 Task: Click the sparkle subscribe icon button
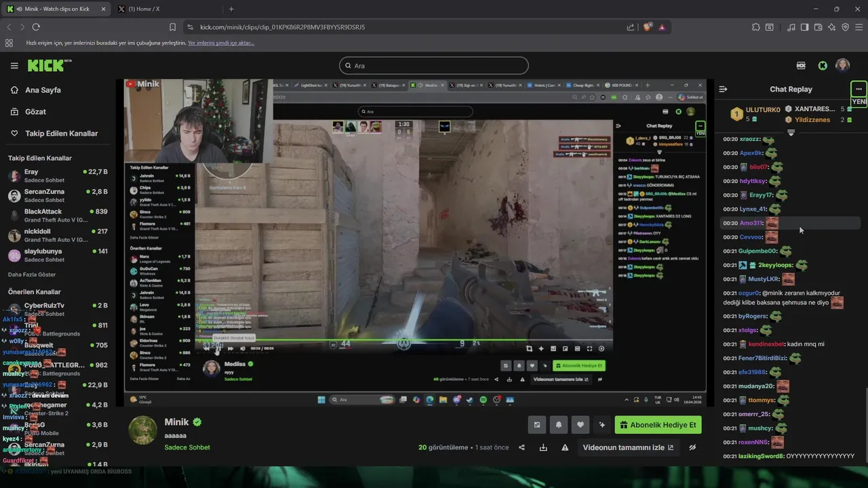pyautogui.click(x=602, y=425)
